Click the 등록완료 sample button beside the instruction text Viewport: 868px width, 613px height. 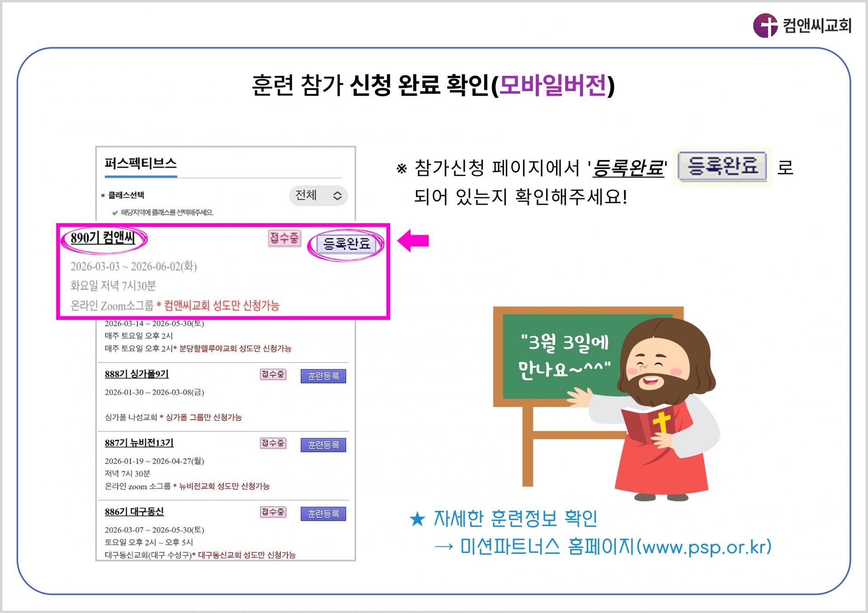pos(722,166)
